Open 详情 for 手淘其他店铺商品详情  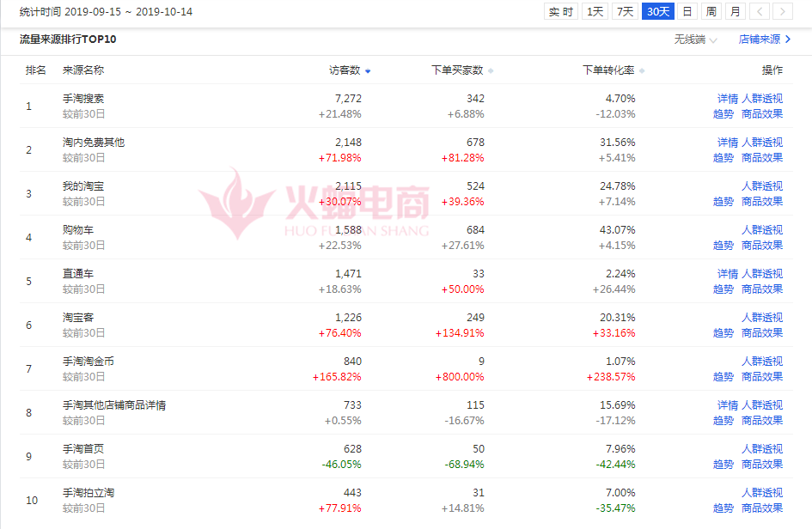tap(728, 405)
